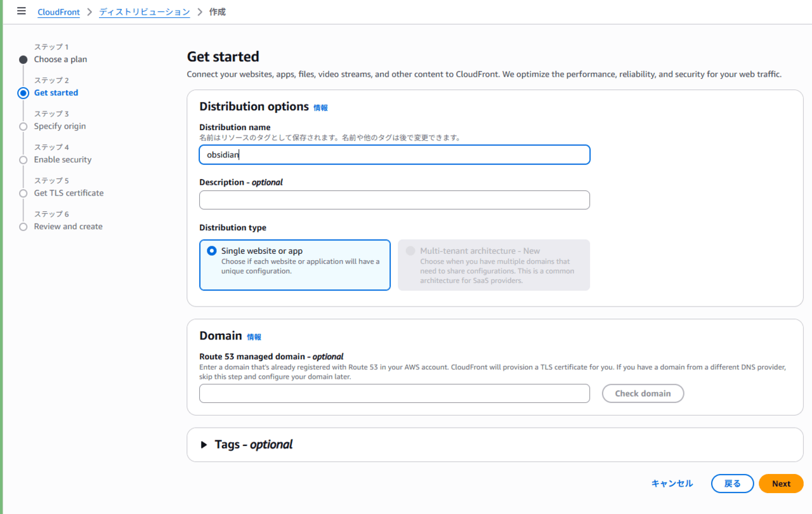
Task: Click the キャンセル cancel button
Action: tap(672, 484)
